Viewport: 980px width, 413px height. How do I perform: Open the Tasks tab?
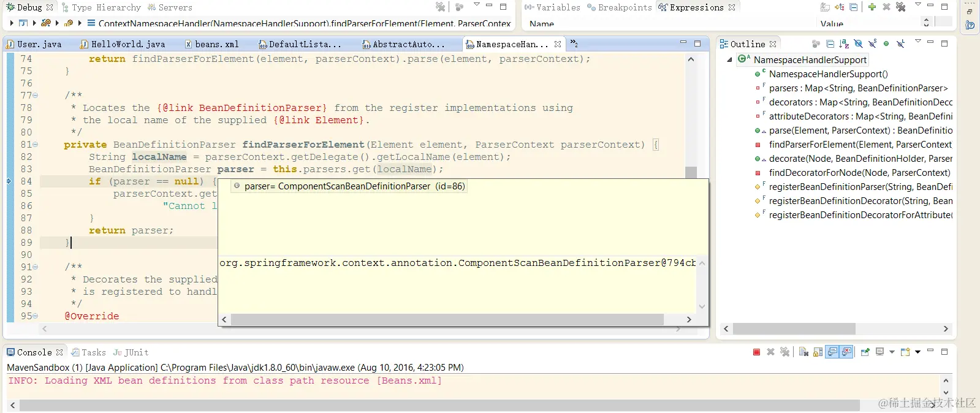click(88, 352)
